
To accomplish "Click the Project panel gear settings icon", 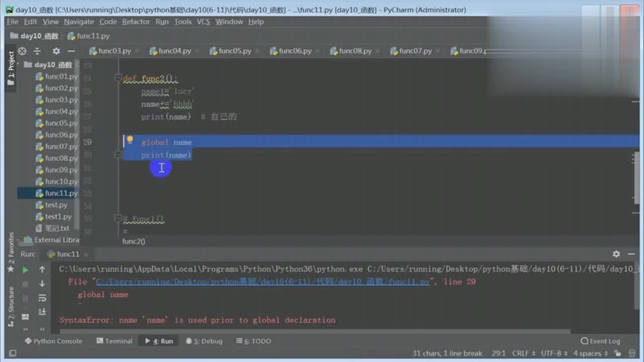I will [56, 51].
